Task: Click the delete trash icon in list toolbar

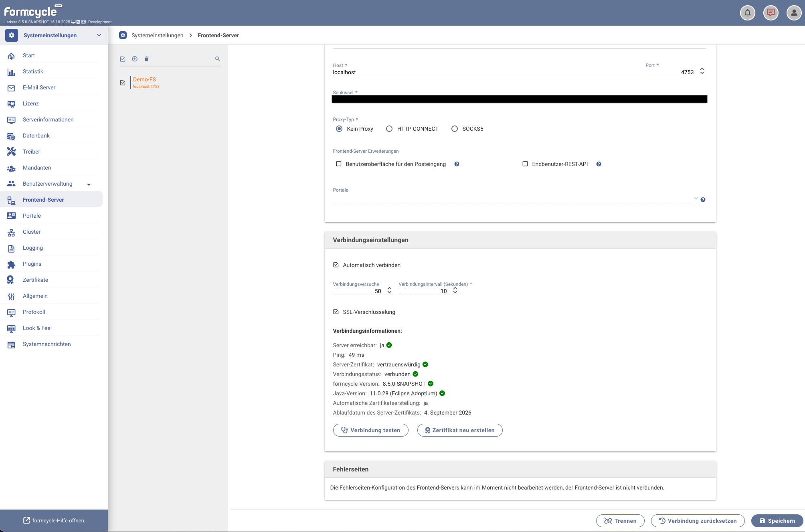Action: pyautogui.click(x=147, y=59)
